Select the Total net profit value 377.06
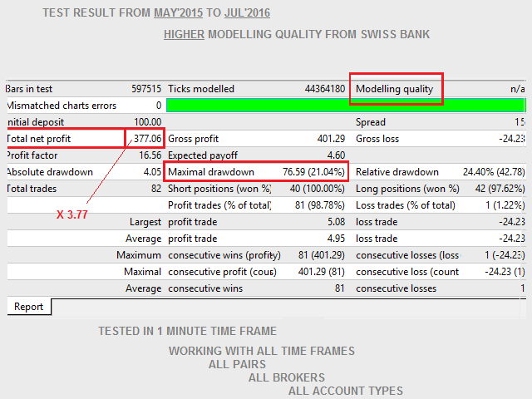This screenshot has height=399, width=532. tap(147, 139)
